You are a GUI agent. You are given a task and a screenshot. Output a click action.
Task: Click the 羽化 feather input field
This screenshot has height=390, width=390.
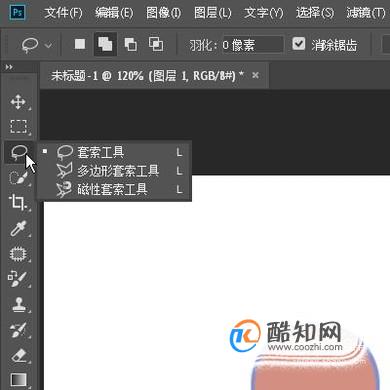253,44
